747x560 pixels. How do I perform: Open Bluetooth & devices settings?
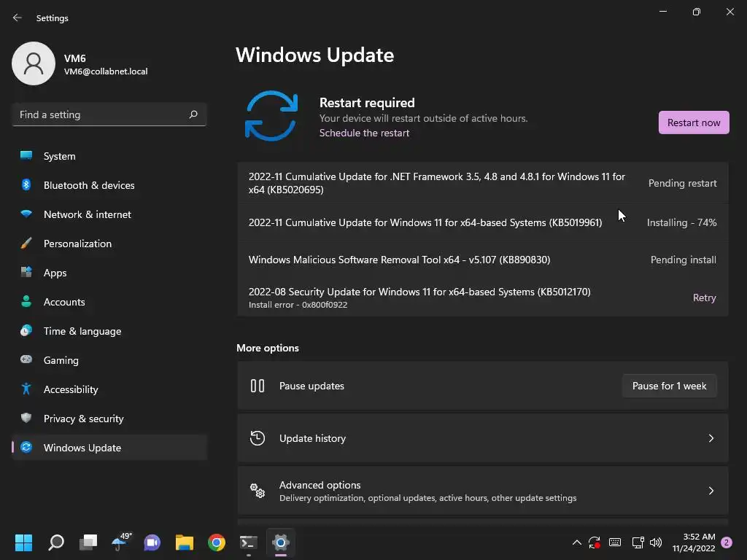(109, 185)
